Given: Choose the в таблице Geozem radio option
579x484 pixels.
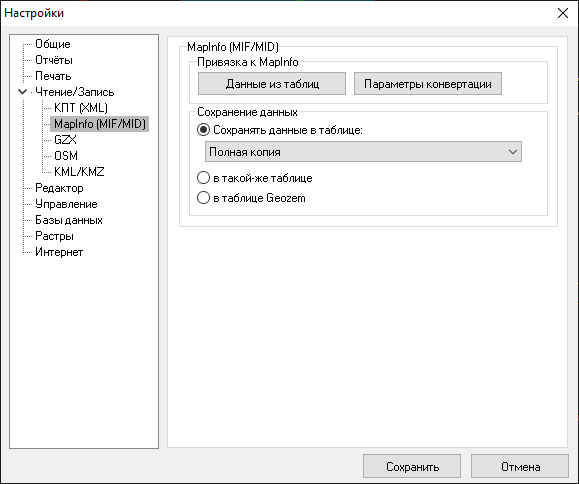Looking at the screenshot, I should (x=203, y=198).
